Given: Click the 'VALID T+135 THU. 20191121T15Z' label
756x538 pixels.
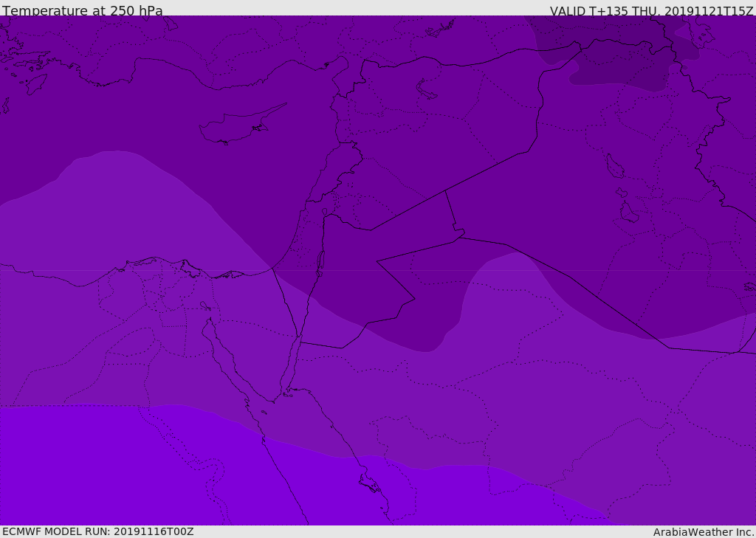Looking at the screenshot, I should coord(652,11).
